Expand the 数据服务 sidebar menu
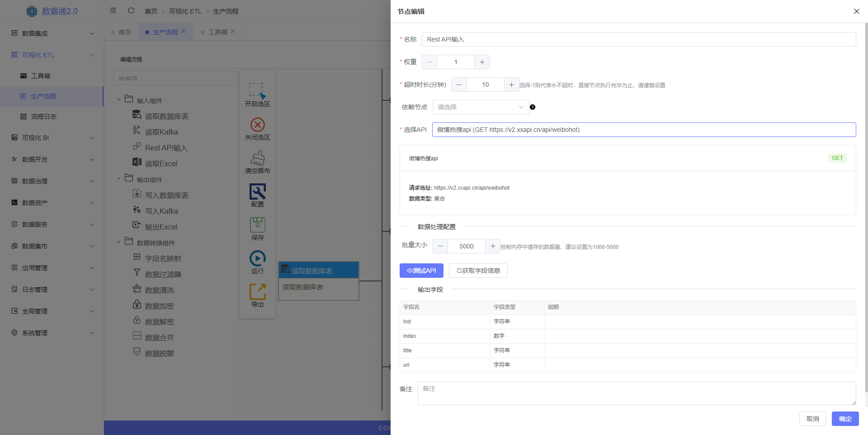The width and height of the screenshot is (868, 435). tap(52, 225)
